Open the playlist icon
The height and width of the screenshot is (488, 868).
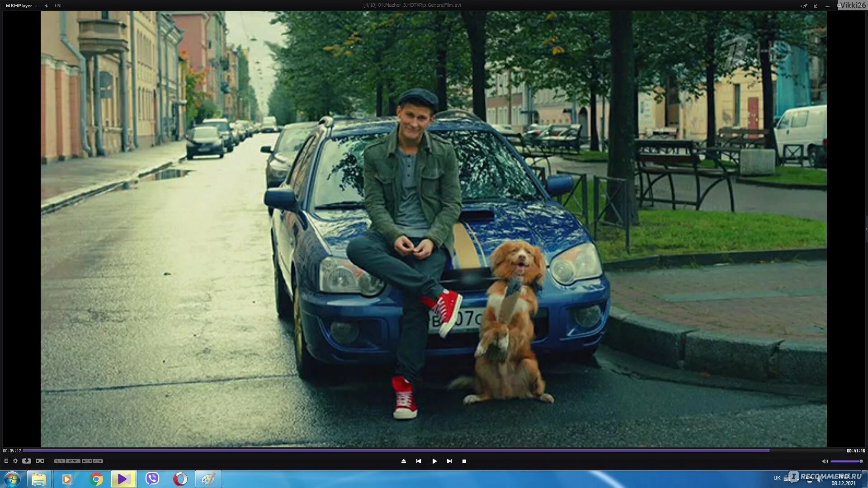[x=6, y=461]
